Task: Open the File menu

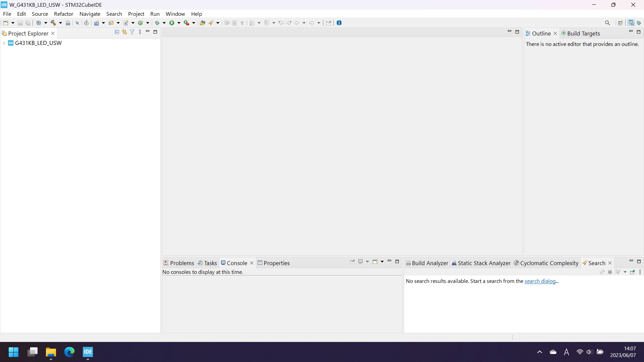Action: click(x=7, y=14)
